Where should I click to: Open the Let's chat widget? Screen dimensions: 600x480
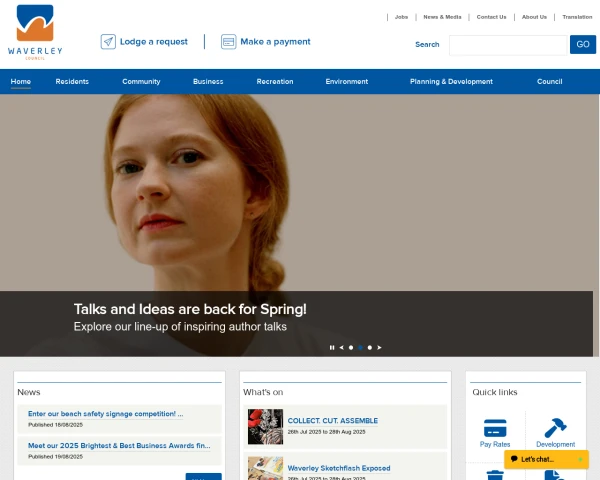coord(546,459)
